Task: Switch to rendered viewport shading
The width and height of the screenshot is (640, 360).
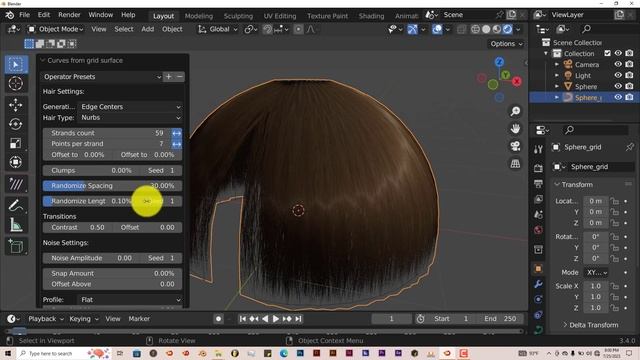Action: point(507,29)
